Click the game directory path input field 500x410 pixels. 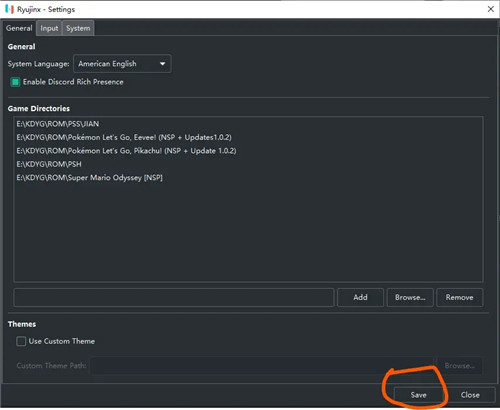pos(174,297)
